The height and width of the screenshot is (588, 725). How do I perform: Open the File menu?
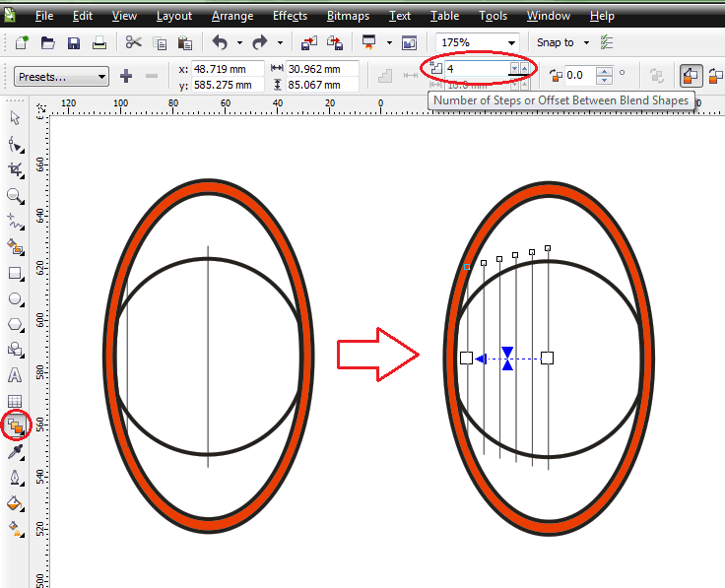(44, 16)
